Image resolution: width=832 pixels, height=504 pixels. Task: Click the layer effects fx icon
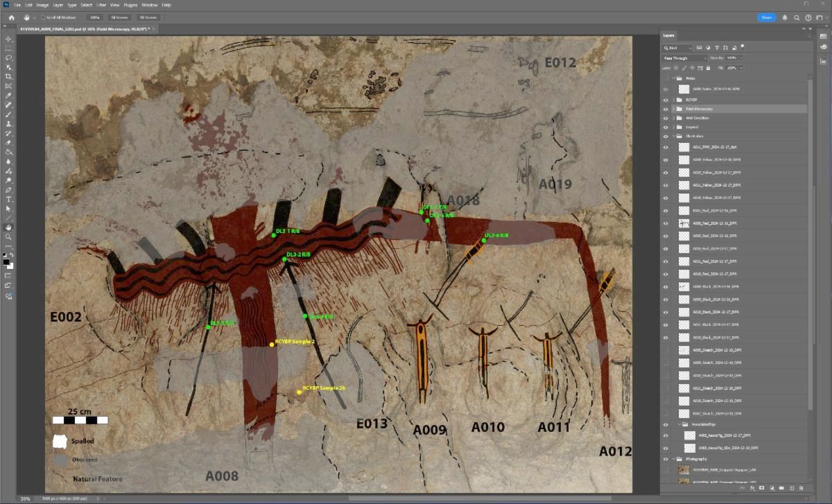click(752, 488)
